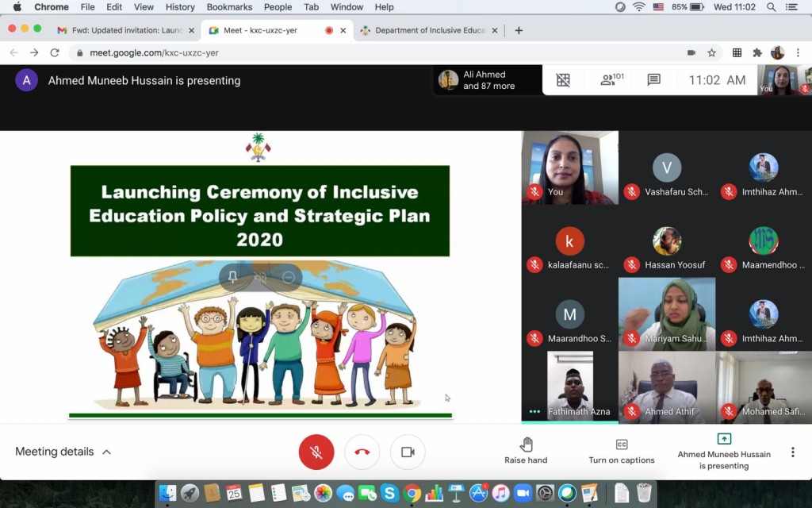The image size is (812, 508).
Task: Click kalaafaanu sc participant avatar
Action: (x=569, y=241)
